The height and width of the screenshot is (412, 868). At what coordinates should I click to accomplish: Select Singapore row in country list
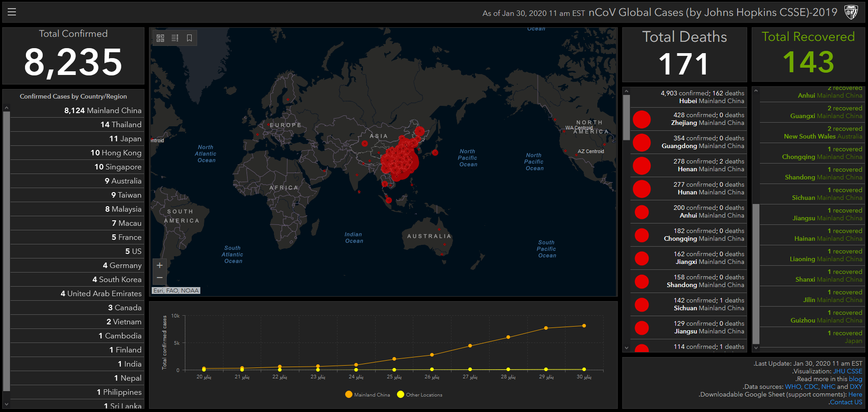[x=77, y=167]
